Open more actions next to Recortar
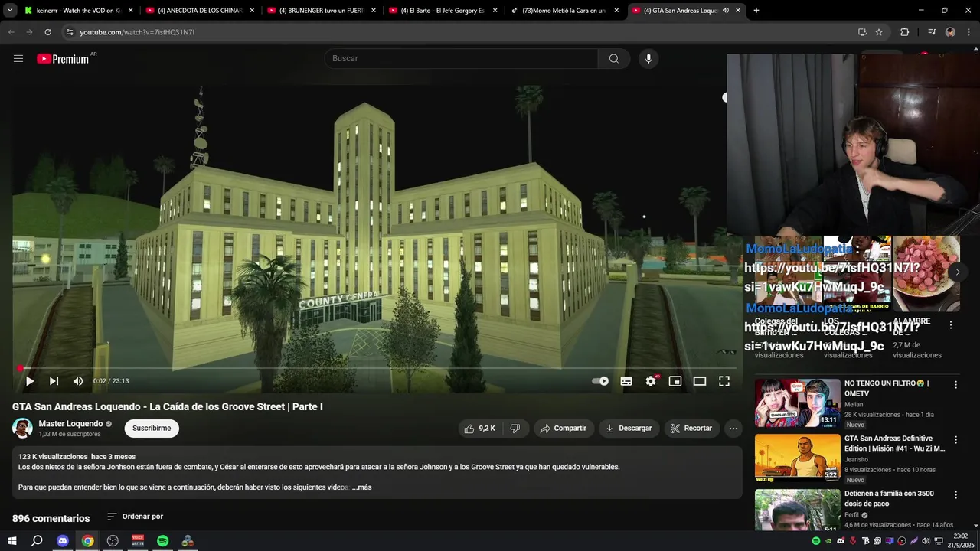This screenshot has height=551, width=980. point(733,429)
